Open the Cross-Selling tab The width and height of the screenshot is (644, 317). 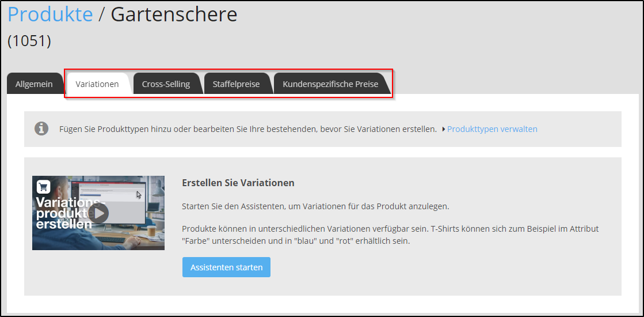[166, 84]
